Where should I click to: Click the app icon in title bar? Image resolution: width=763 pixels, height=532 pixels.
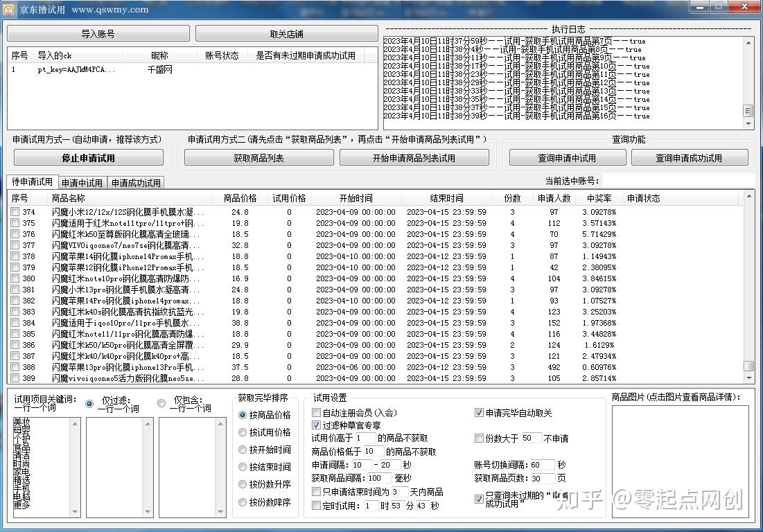[9, 9]
